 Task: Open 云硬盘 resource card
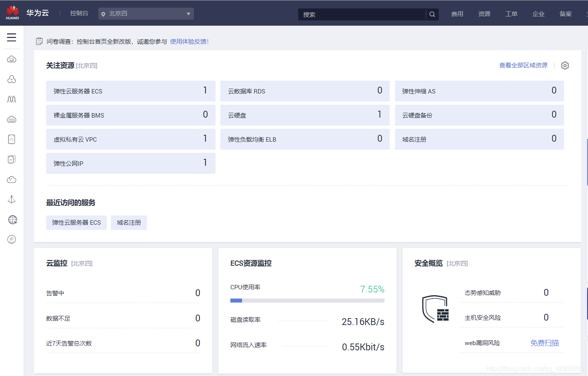tap(305, 115)
